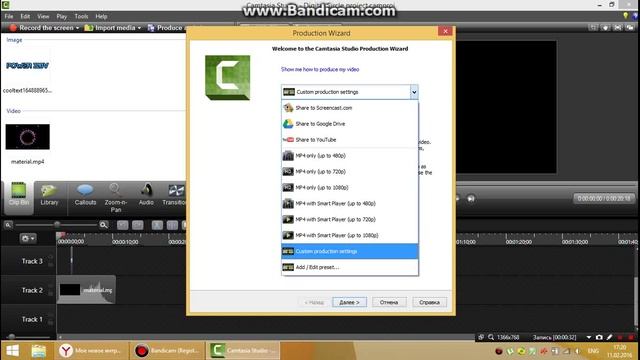Choose MP4 with Smart Player (up to 1080p)

(x=350, y=235)
